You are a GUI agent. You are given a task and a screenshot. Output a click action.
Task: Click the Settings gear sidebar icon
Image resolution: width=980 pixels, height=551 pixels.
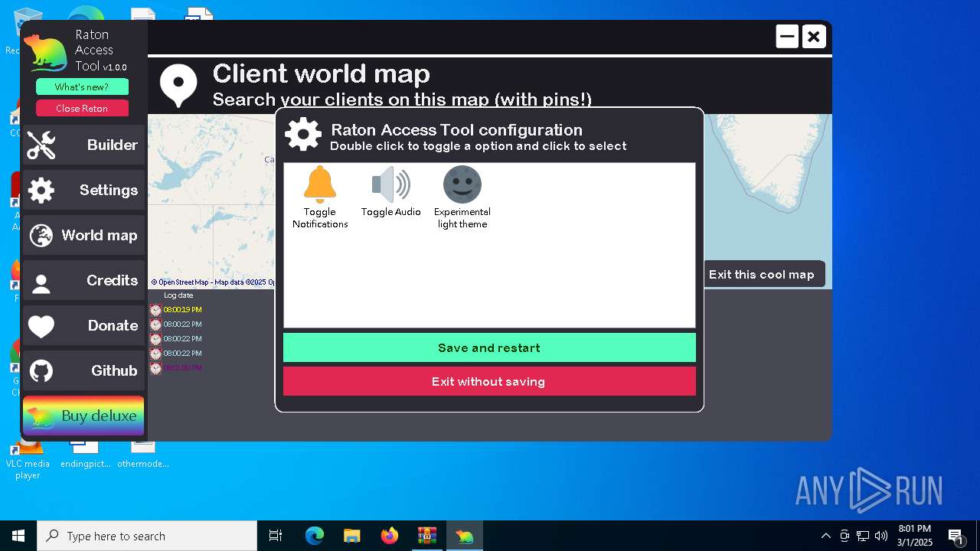41,191
